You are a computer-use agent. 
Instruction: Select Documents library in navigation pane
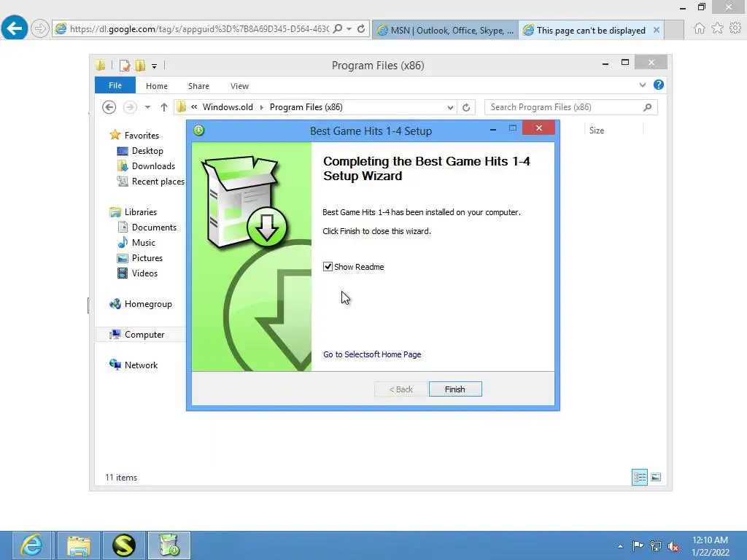(154, 227)
